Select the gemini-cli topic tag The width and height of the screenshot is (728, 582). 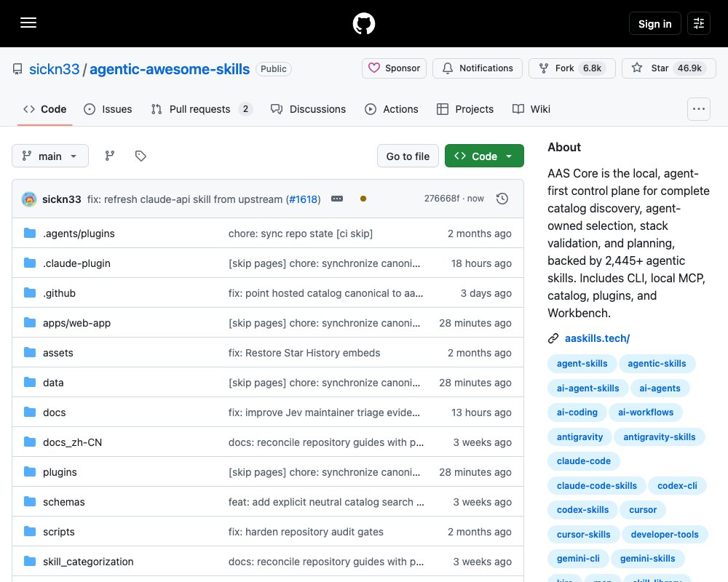578,558
